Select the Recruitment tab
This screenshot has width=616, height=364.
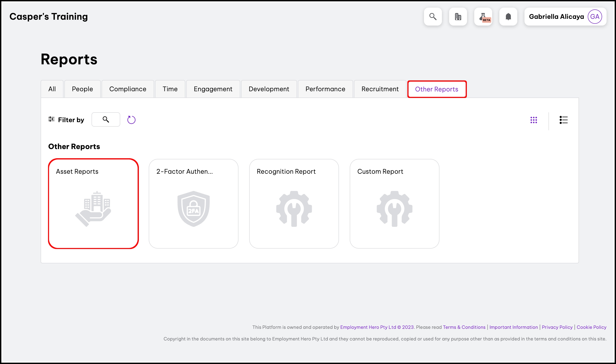pyautogui.click(x=380, y=89)
